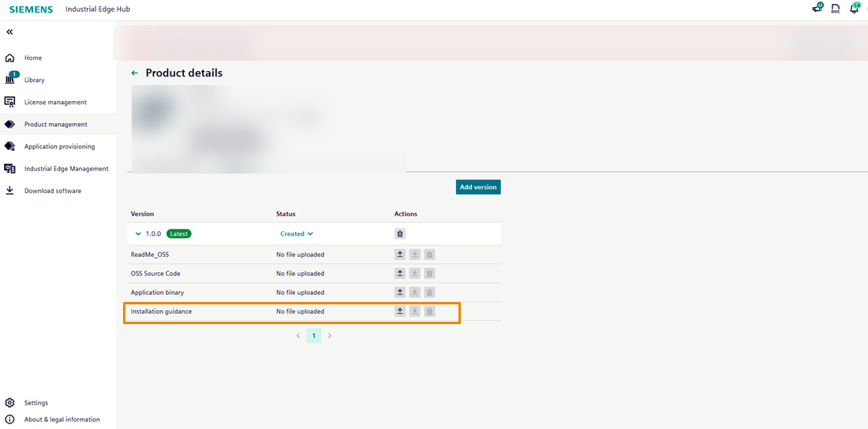Screen dimensions: 868x429
Task: Upload file for ReadMe_OSS
Action: (x=400, y=255)
